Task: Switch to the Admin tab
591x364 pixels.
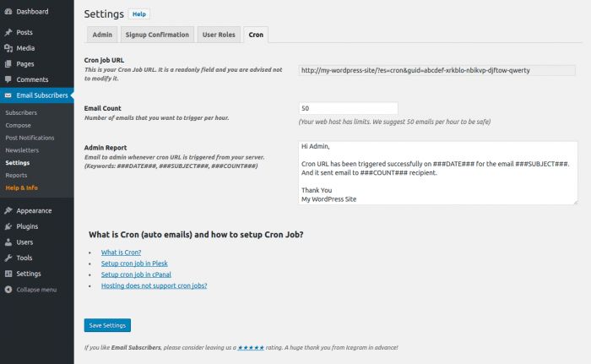Action: (102, 35)
